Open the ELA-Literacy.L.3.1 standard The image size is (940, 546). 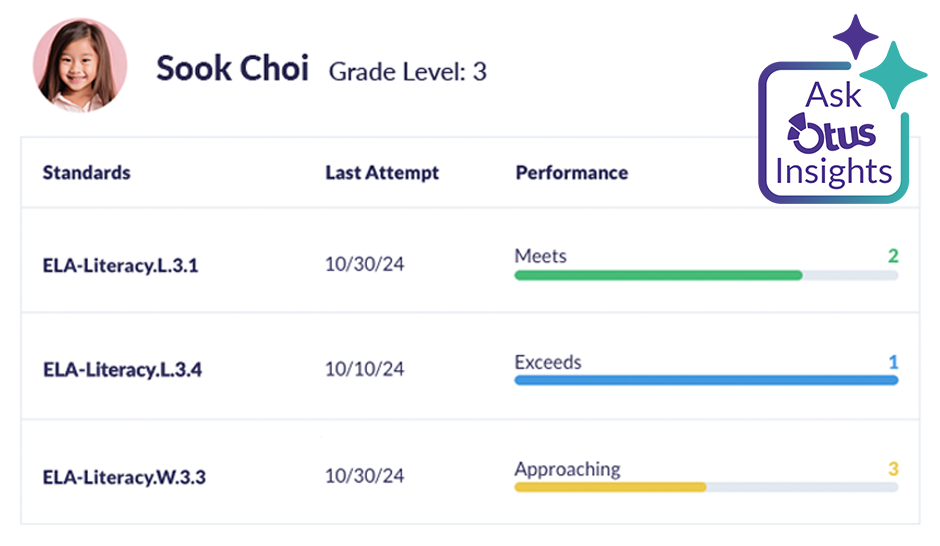tap(121, 265)
